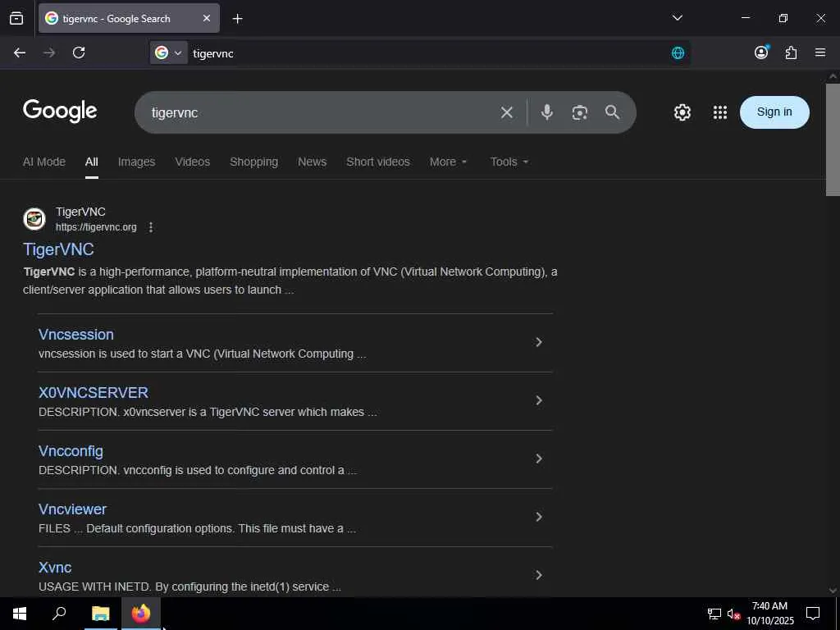Screen dimensions: 840x630
Task: Open the X0VNCSERVER sitelink
Action: (94, 393)
